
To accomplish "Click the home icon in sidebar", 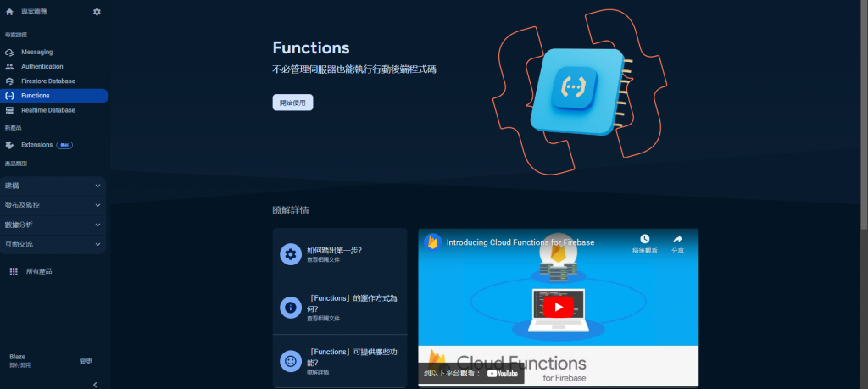I will pos(9,12).
